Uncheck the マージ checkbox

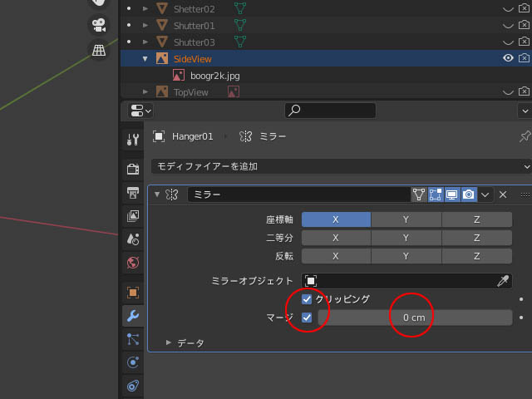(x=307, y=318)
